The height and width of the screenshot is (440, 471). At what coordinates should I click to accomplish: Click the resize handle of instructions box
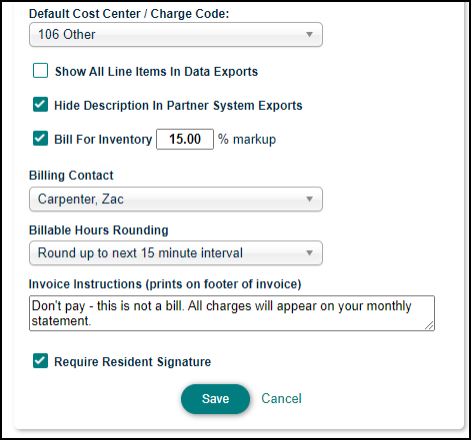(429, 326)
